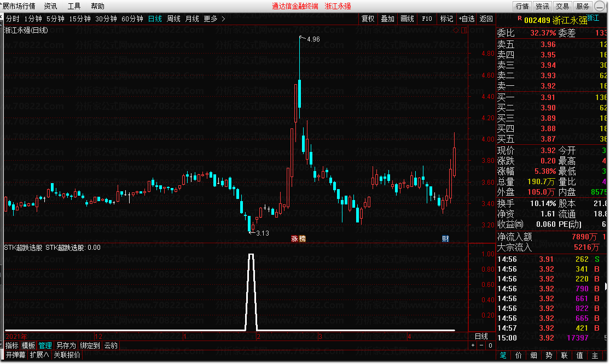The width and height of the screenshot is (610, 364).
Task: Activate the 画线 drawing tool
Action: pos(407,19)
